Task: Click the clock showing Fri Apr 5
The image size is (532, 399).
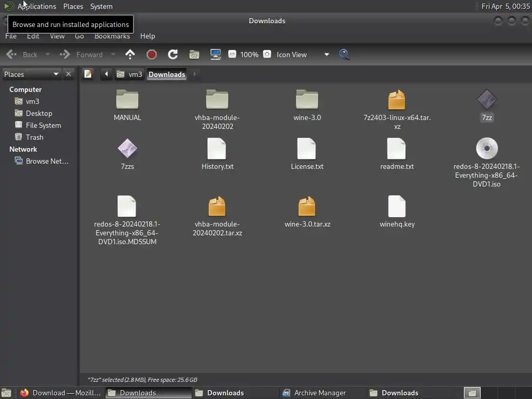Action: click(x=505, y=6)
